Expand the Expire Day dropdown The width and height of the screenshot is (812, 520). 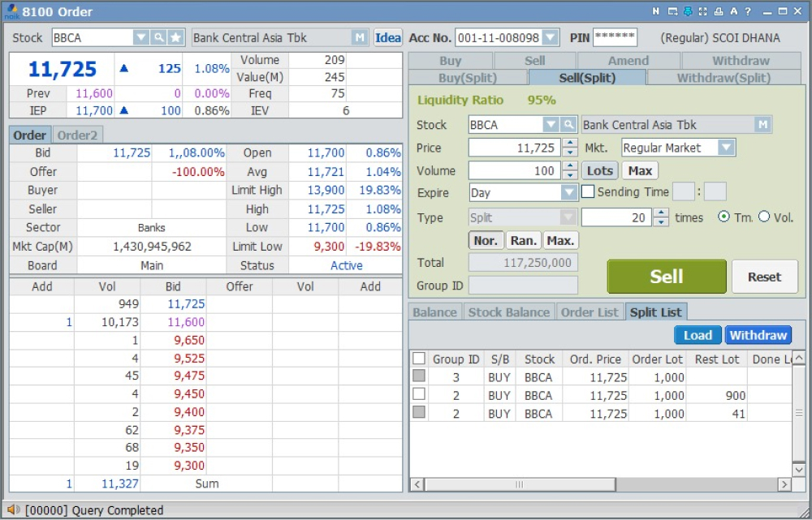tap(569, 193)
